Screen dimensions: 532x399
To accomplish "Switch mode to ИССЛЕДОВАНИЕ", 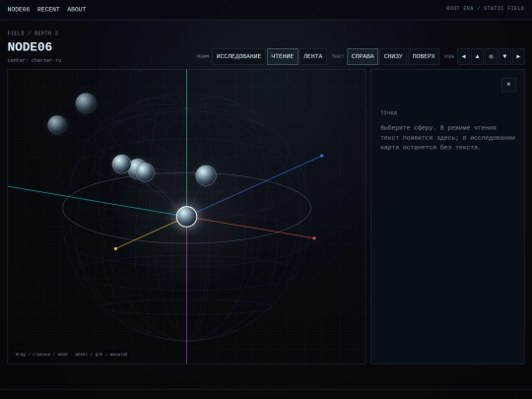I will tap(238, 57).
